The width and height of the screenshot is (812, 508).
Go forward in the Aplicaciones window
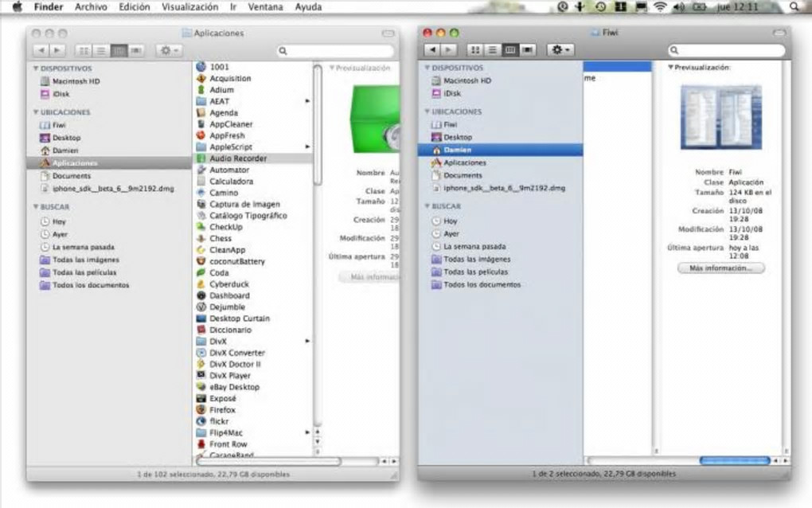point(57,50)
